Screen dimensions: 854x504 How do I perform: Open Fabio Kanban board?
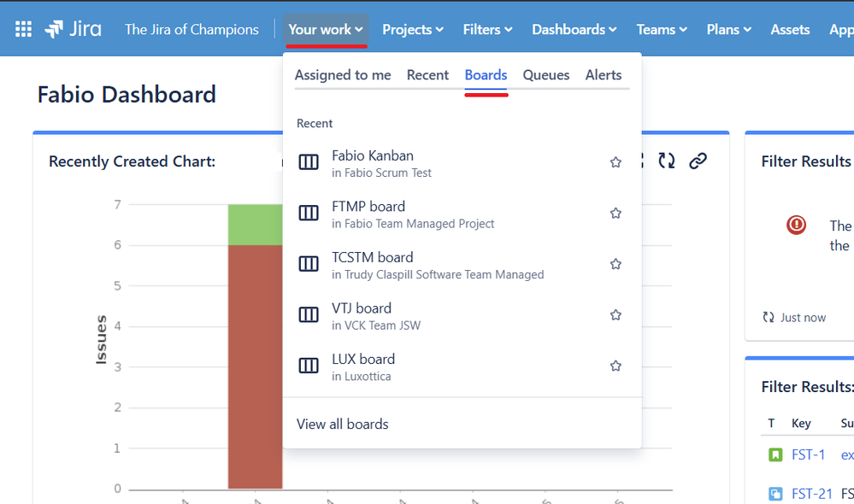[462, 163]
